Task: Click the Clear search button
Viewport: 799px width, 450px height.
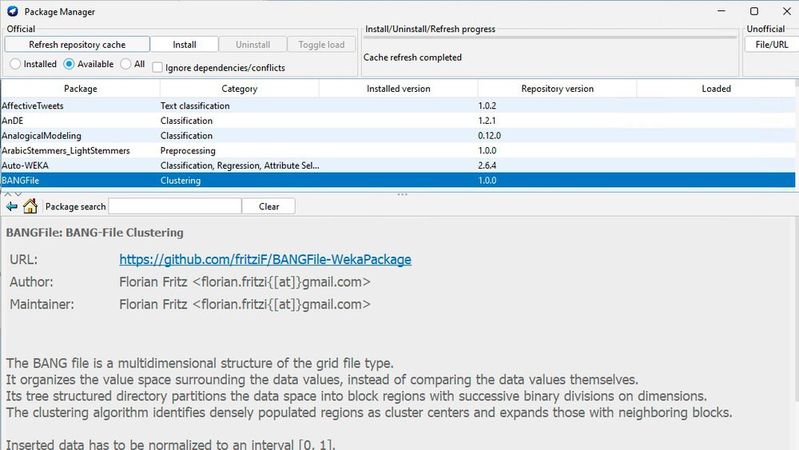Action: [x=269, y=206]
